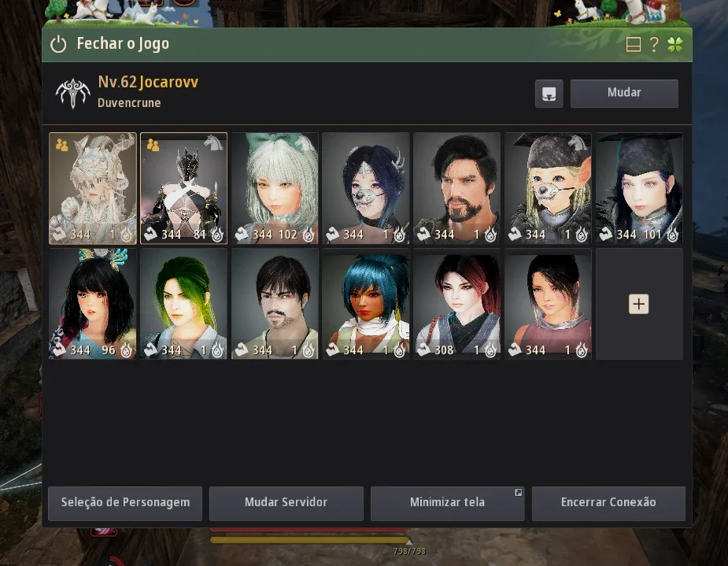This screenshot has width=728, height=566.
Task: Add a new character with plus slot
Action: coord(639,304)
